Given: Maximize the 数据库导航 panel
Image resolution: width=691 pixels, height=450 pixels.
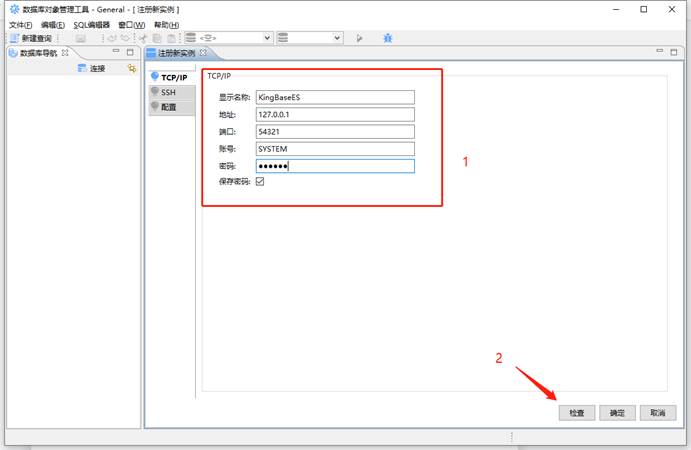Looking at the screenshot, I should coord(130,52).
